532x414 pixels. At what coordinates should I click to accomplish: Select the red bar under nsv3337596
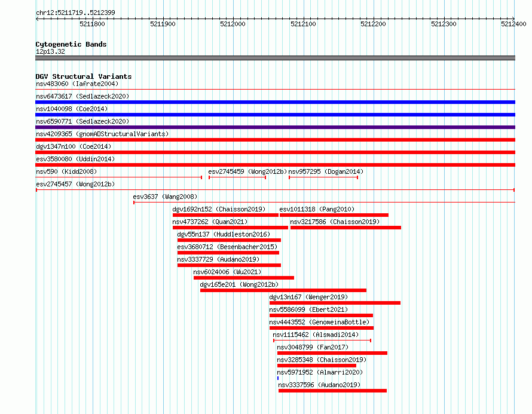tap(332, 391)
